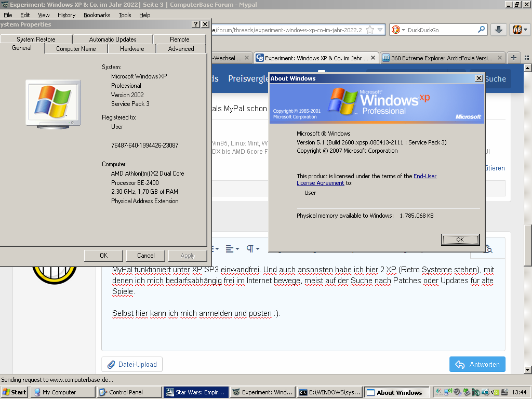Screen dimensions: 532x399
Task: Click the magnifier search icon in DuckDuckGo box
Action: (x=481, y=30)
